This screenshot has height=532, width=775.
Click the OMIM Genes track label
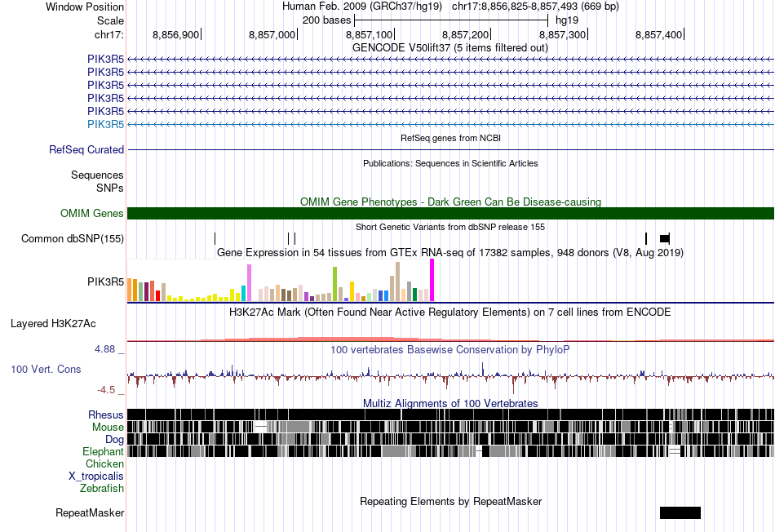point(92,214)
